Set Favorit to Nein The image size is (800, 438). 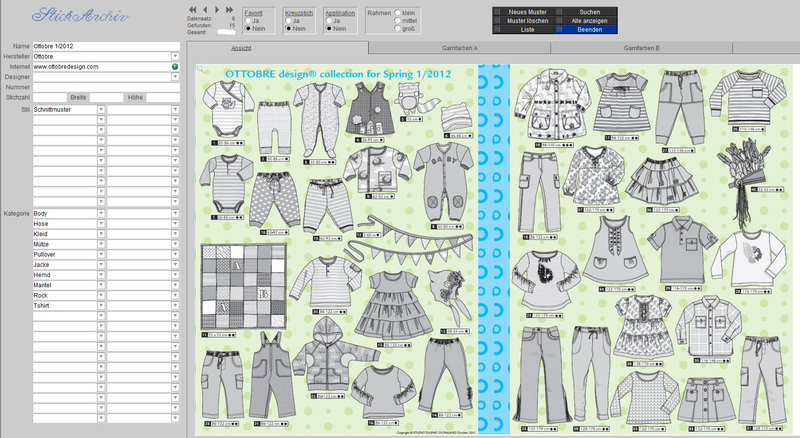[247, 29]
